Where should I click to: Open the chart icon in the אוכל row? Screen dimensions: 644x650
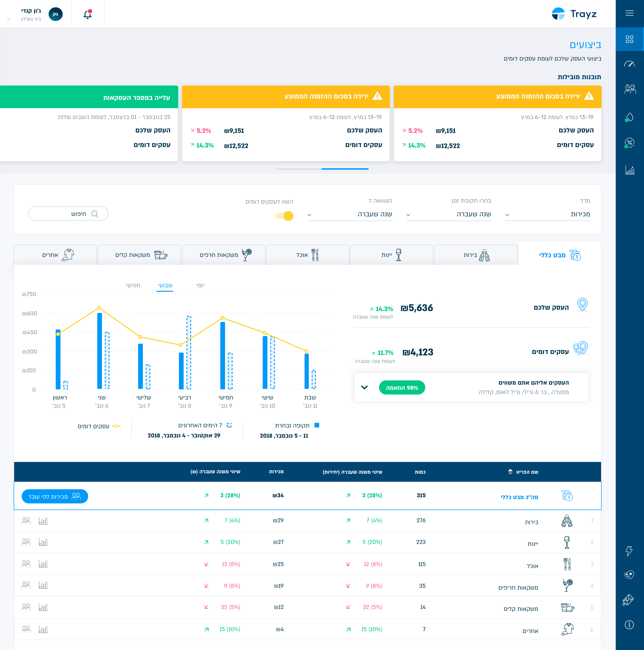[x=43, y=564]
